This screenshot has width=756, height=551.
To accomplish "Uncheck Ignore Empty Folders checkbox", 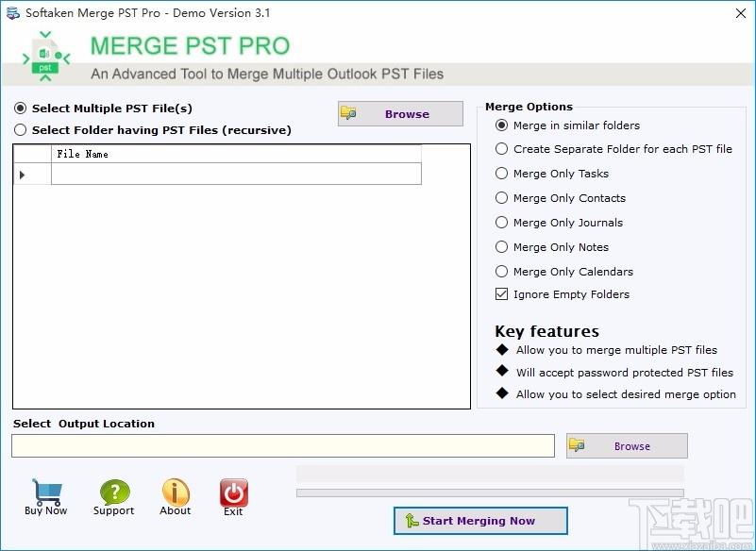I will pyautogui.click(x=501, y=294).
